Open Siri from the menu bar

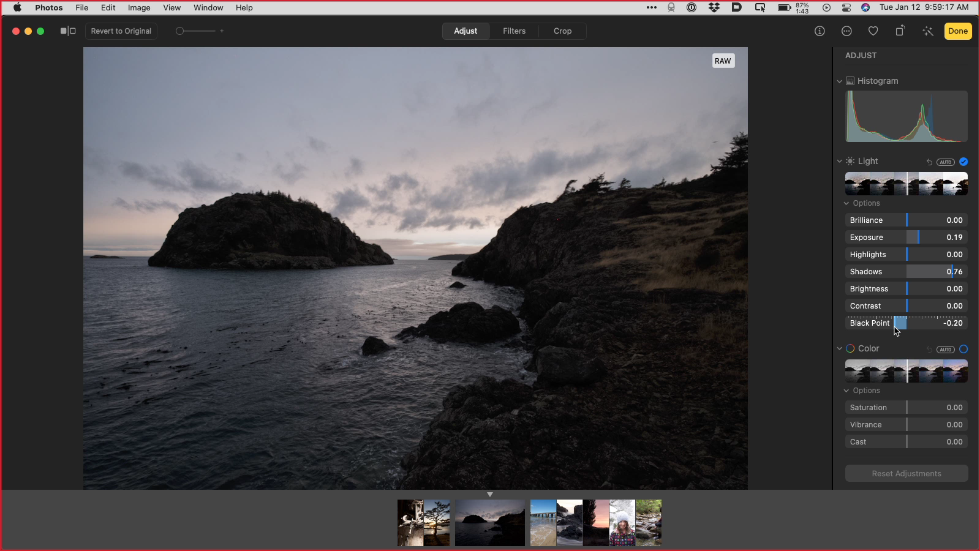(x=865, y=7)
